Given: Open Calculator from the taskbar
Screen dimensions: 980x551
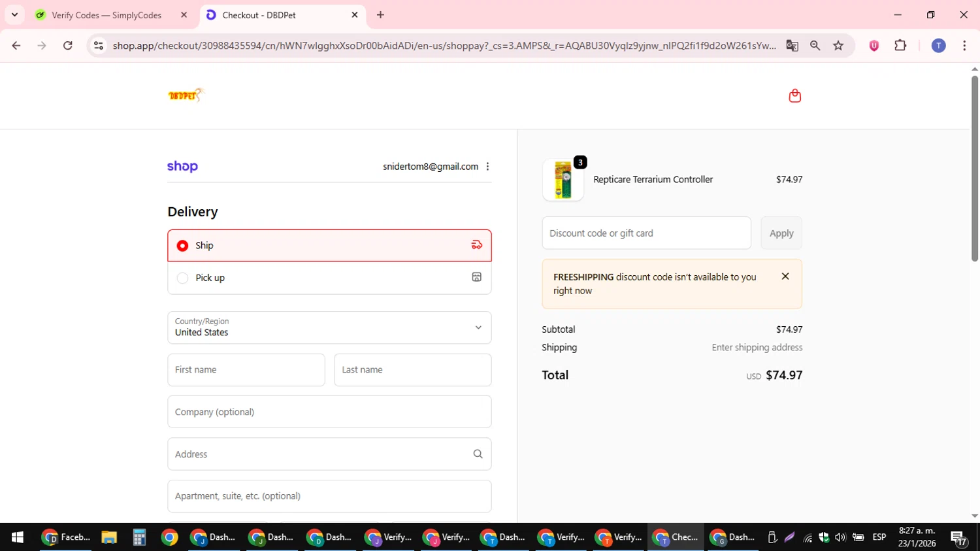Looking at the screenshot, I should [x=139, y=537].
